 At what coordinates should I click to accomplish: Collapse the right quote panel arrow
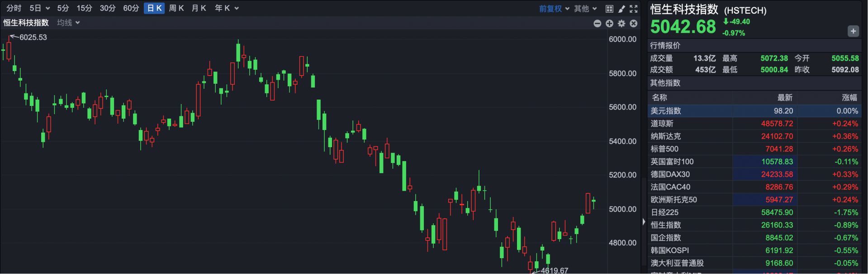(644, 222)
